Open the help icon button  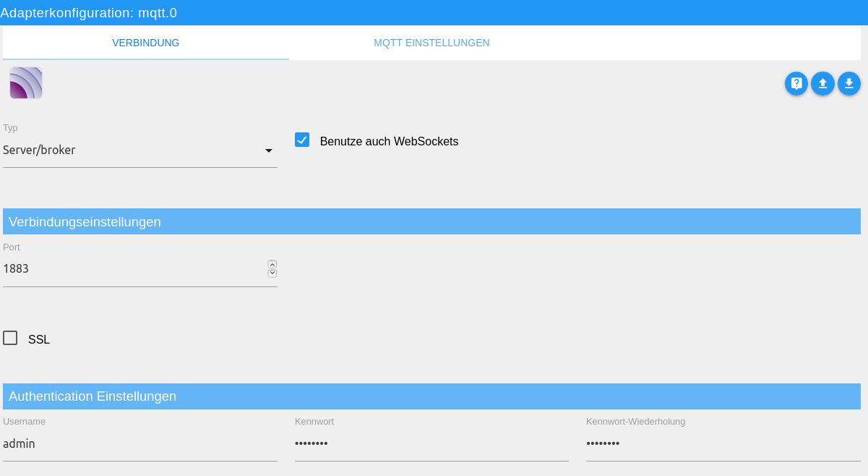(x=796, y=83)
